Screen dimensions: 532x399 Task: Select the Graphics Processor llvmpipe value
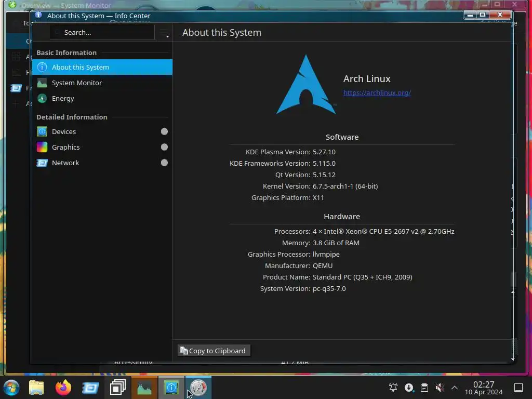tap(326, 255)
